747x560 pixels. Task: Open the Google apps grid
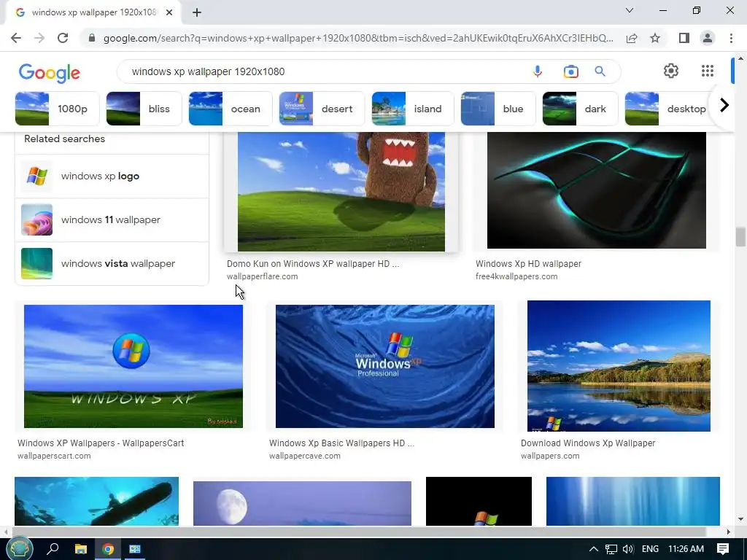pyautogui.click(x=708, y=71)
